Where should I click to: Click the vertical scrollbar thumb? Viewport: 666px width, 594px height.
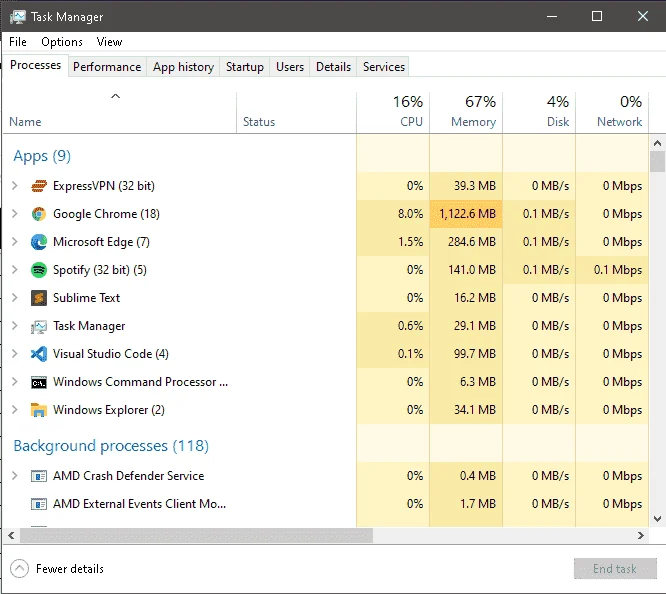[x=657, y=161]
